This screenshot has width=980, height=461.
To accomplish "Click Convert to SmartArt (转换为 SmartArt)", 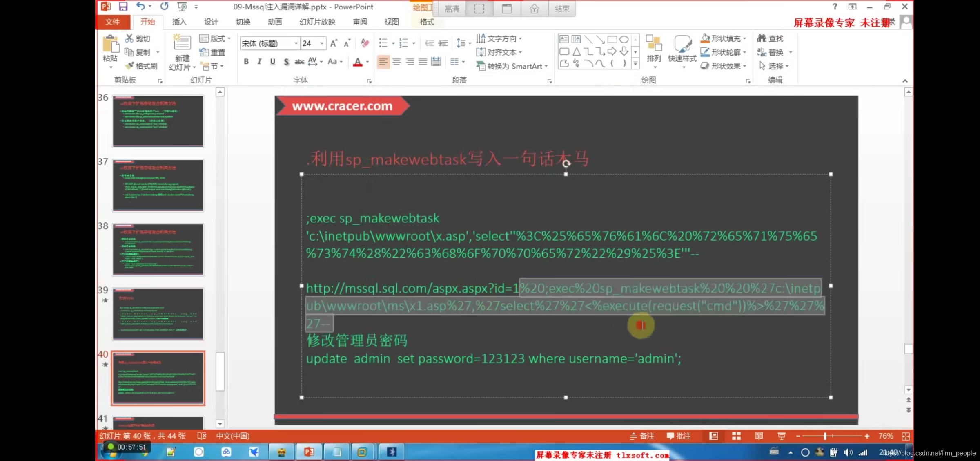I will click(512, 66).
